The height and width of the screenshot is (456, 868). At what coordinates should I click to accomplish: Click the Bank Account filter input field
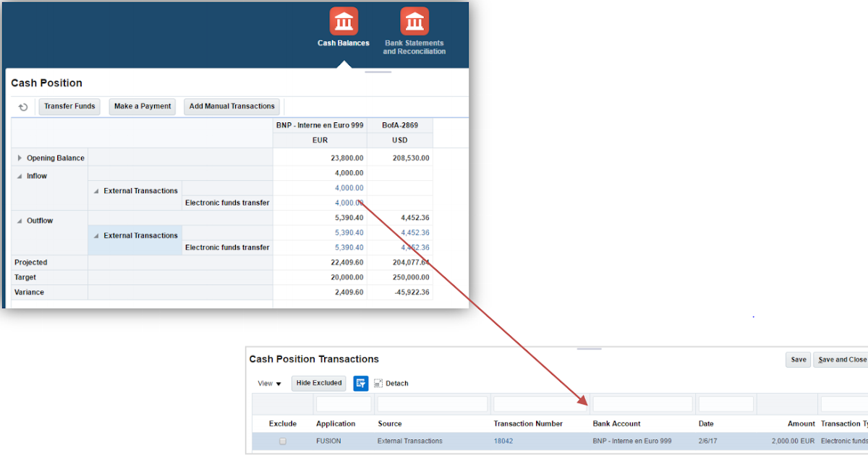coord(642,403)
